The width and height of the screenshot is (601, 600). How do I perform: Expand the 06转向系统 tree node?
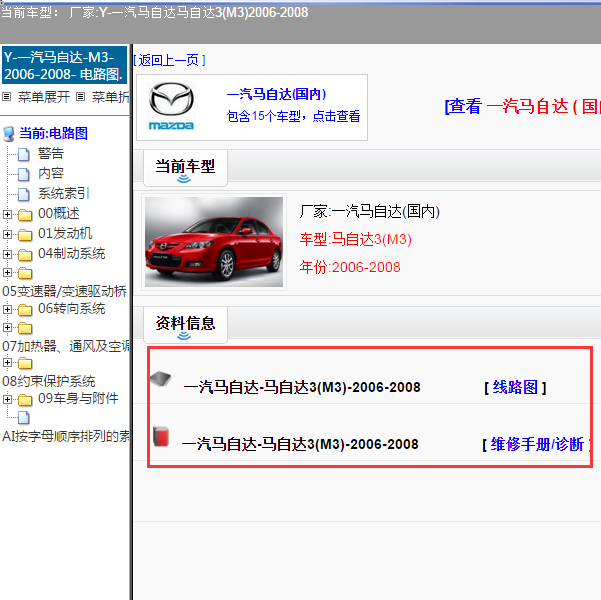tap(7, 309)
